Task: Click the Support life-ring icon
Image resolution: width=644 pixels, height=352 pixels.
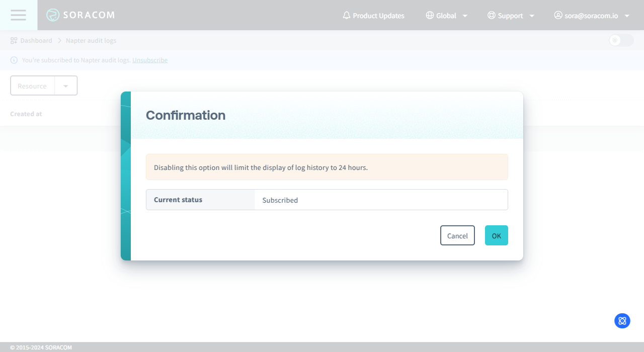Action: (491, 15)
